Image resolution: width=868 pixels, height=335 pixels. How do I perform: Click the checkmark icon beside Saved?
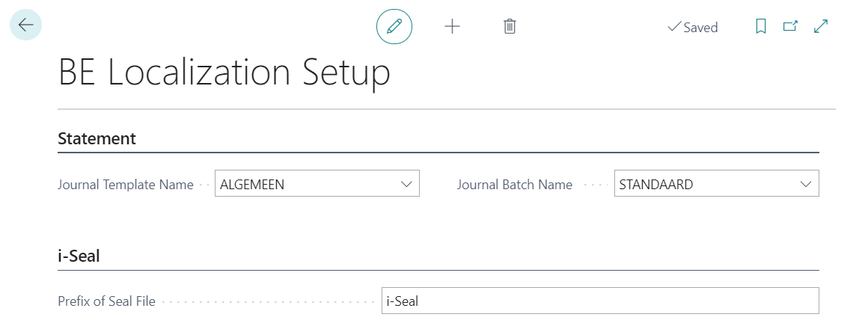pos(673,27)
